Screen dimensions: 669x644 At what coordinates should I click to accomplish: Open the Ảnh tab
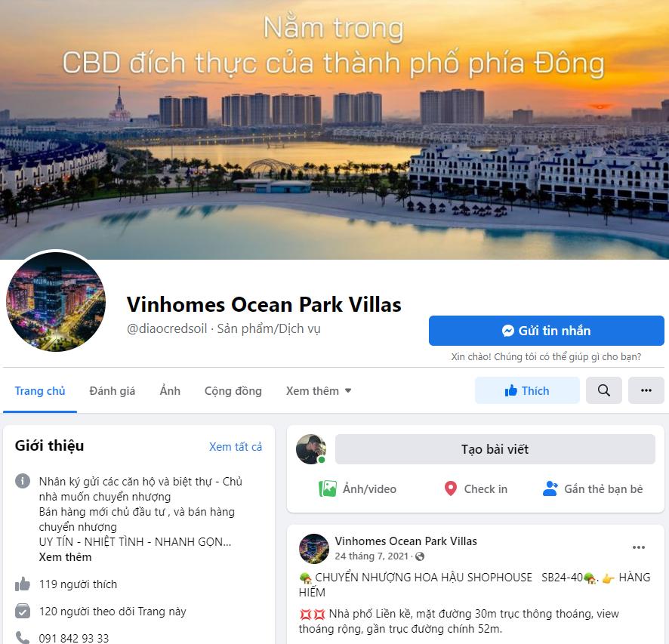170,390
